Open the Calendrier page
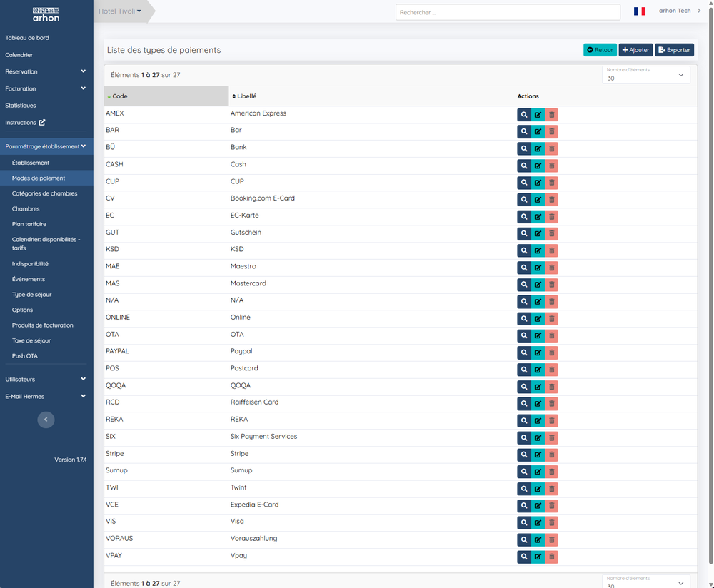Viewport: 714px width, 588px height. pyautogui.click(x=19, y=55)
